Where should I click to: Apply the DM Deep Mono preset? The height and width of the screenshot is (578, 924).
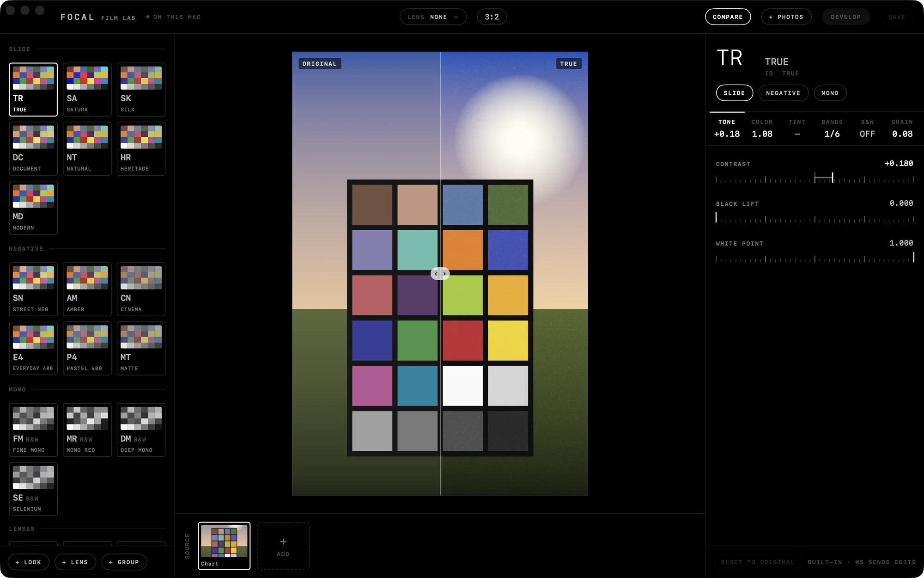click(x=141, y=430)
